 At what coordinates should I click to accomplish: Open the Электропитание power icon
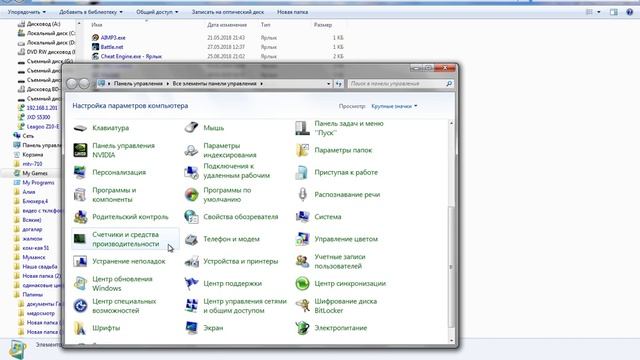tap(302, 328)
